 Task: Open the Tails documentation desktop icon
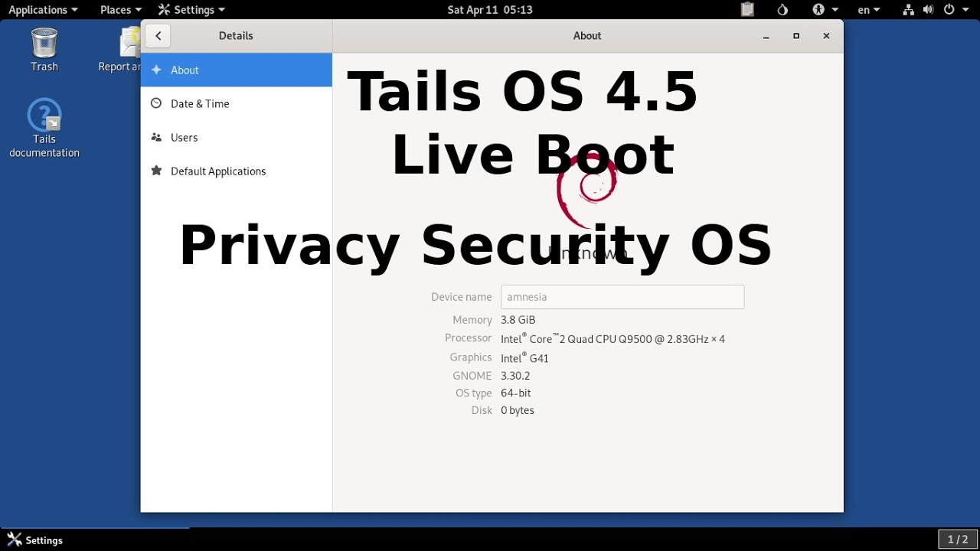coord(44,128)
